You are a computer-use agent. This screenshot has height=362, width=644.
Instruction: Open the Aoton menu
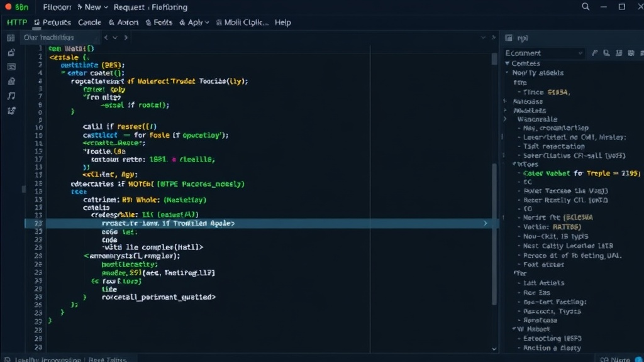click(x=124, y=23)
